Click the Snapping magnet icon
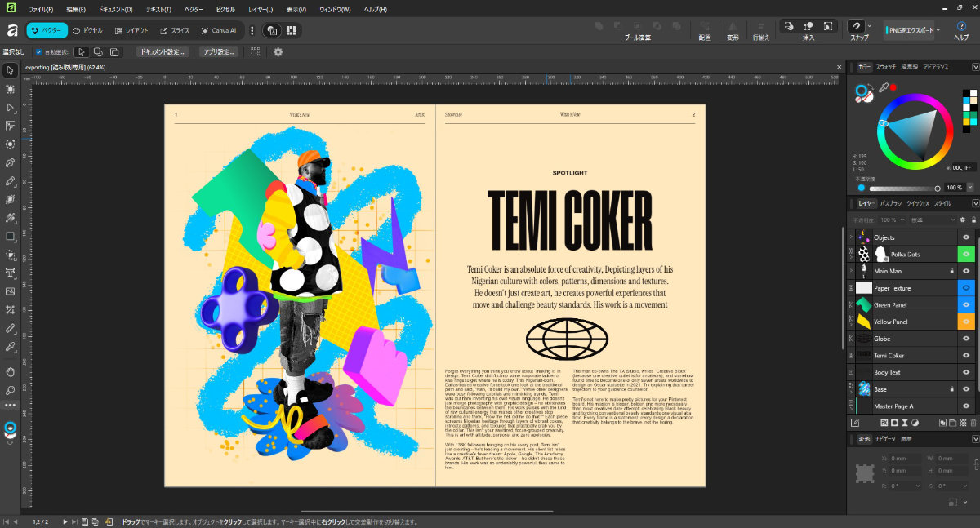The width and height of the screenshot is (980, 528). click(857, 26)
